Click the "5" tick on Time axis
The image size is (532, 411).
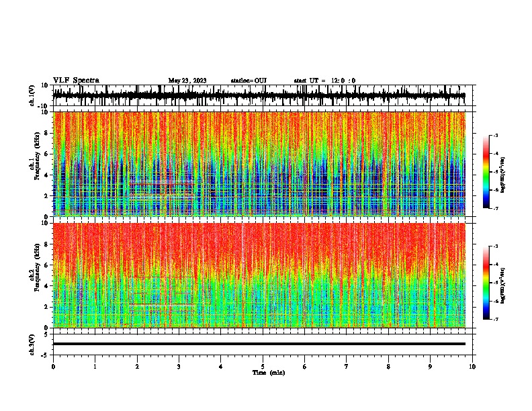(263, 367)
